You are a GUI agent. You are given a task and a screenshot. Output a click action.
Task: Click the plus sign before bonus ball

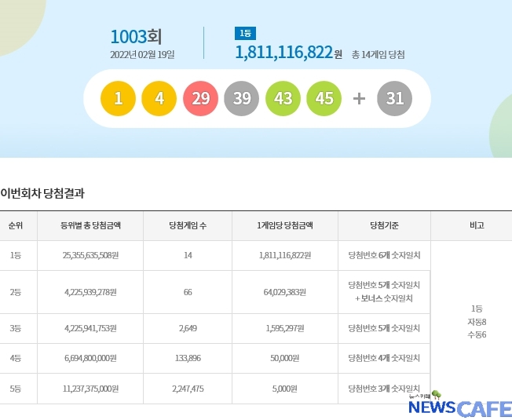coord(359,99)
